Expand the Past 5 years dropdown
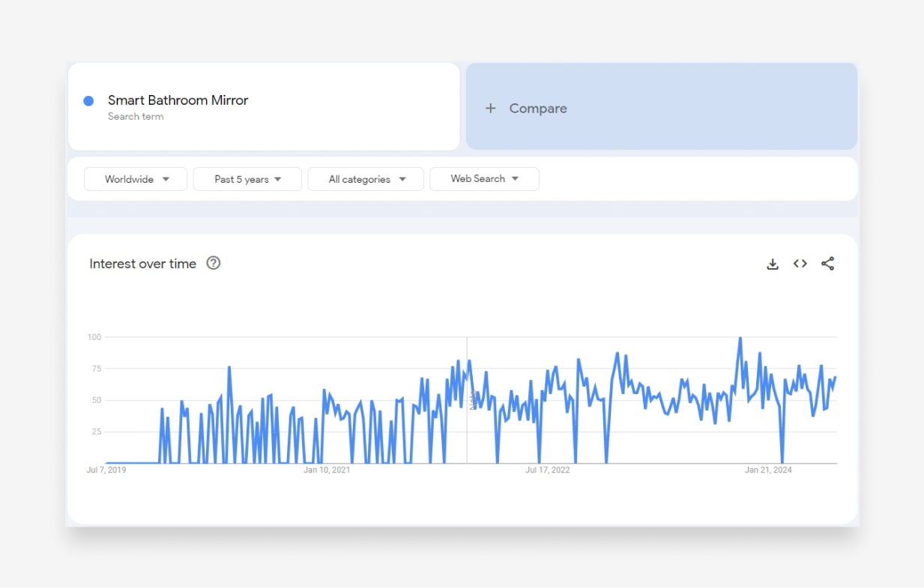This screenshot has height=588, width=924. (247, 179)
